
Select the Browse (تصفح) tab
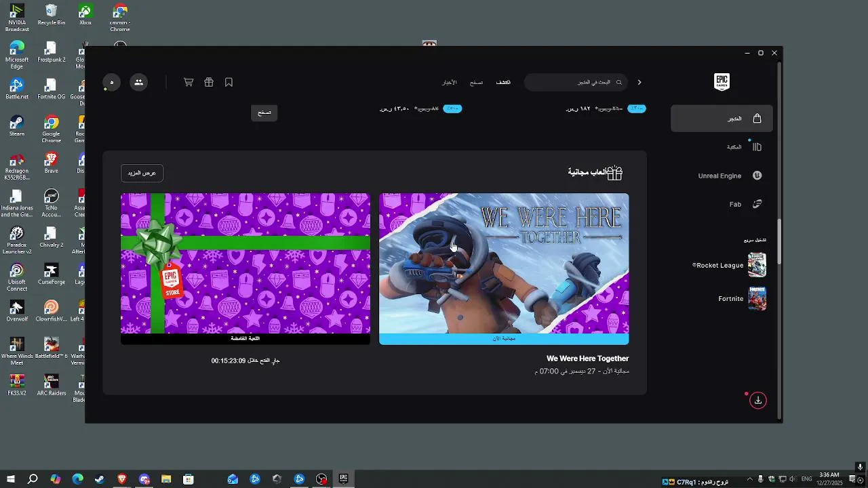tap(477, 82)
